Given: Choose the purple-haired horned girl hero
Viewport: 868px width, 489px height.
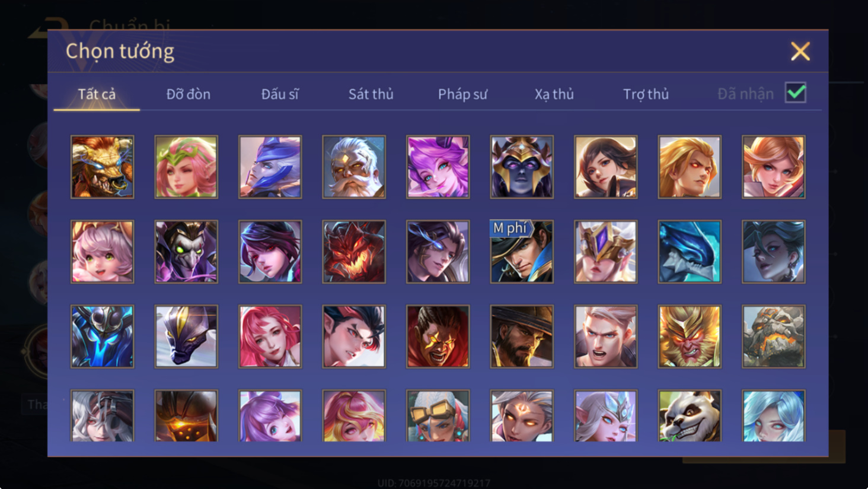Looking at the screenshot, I should 438,167.
